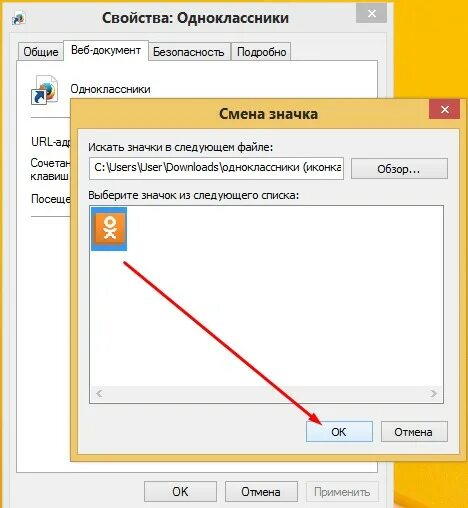Close the Смена значка dialog
The width and height of the screenshot is (468, 508).
tap(444, 109)
